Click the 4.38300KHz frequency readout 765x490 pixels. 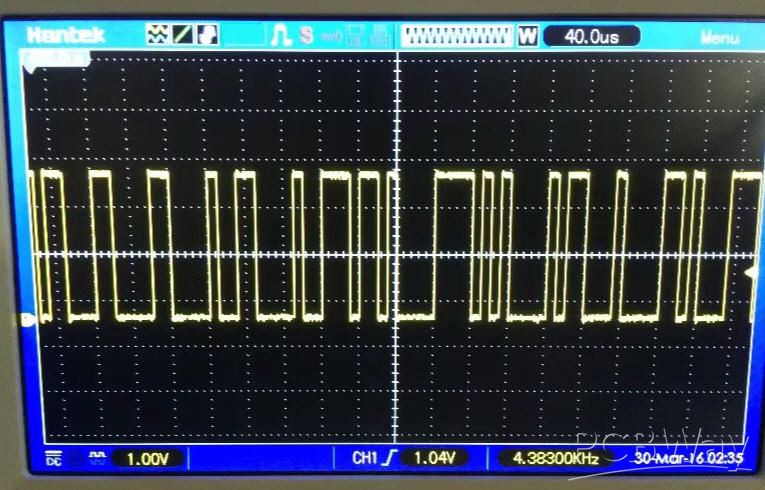click(556, 458)
